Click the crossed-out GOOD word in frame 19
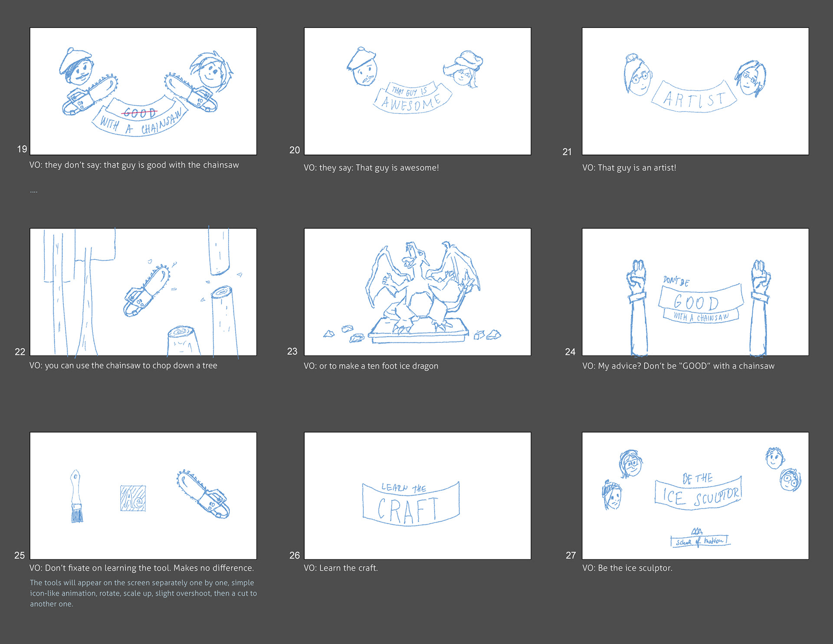Viewport: 833px width, 644px height. tap(139, 113)
